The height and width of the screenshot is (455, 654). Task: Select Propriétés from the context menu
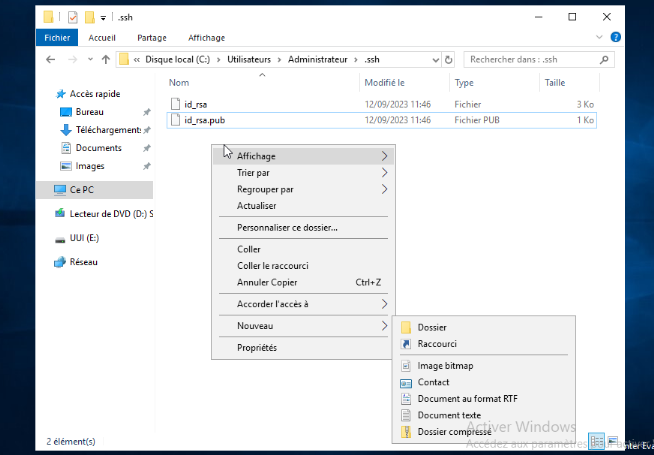coord(257,348)
